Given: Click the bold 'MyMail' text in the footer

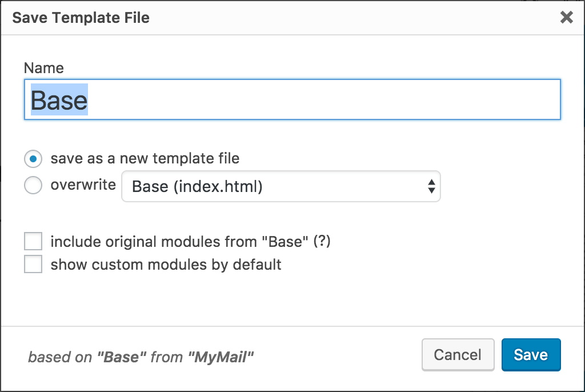Looking at the screenshot, I should 221,358.
